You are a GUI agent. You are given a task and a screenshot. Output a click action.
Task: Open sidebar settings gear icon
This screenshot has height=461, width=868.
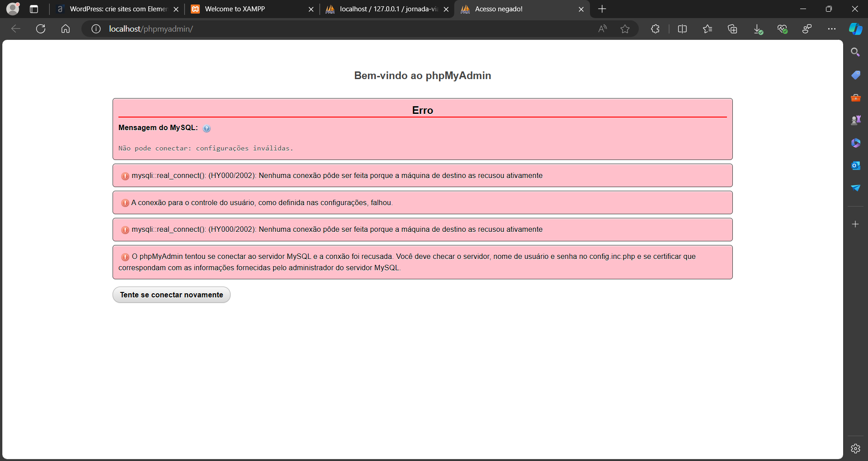[855, 448]
